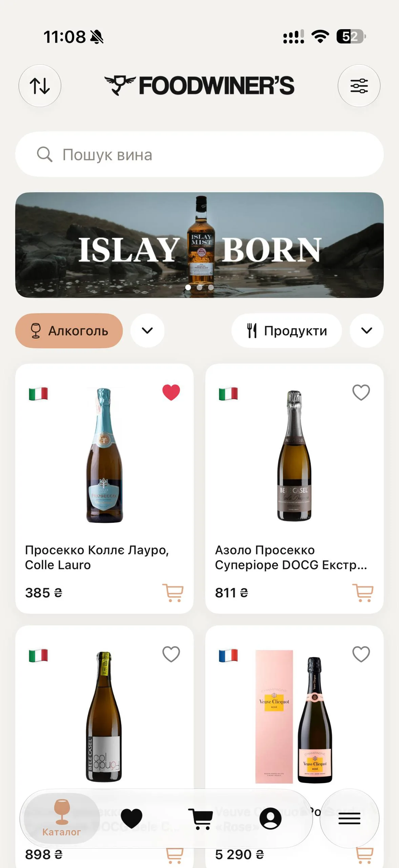Select the Продукти category

click(x=287, y=331)
